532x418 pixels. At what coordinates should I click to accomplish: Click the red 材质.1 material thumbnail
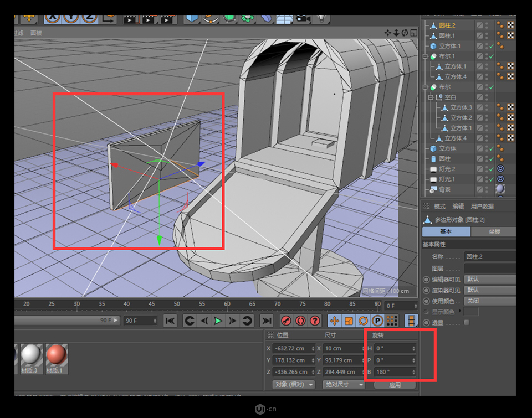(x=55, y=354)
